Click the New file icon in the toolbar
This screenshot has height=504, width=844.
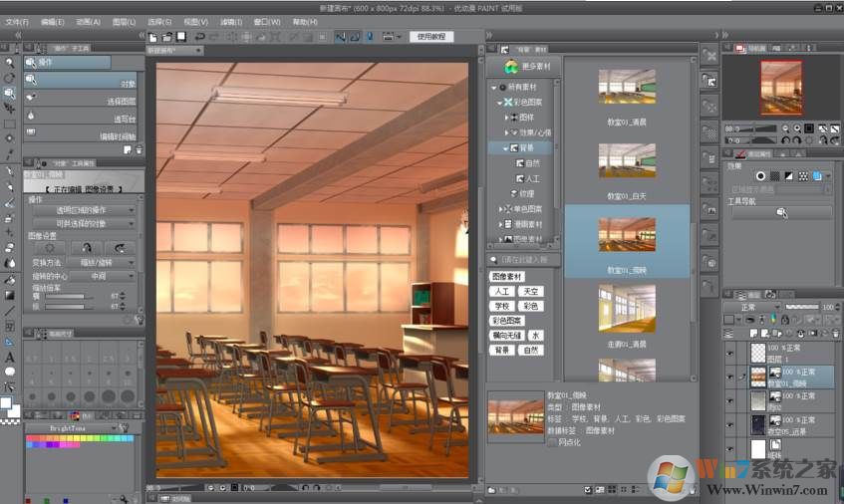pos(154,37)
